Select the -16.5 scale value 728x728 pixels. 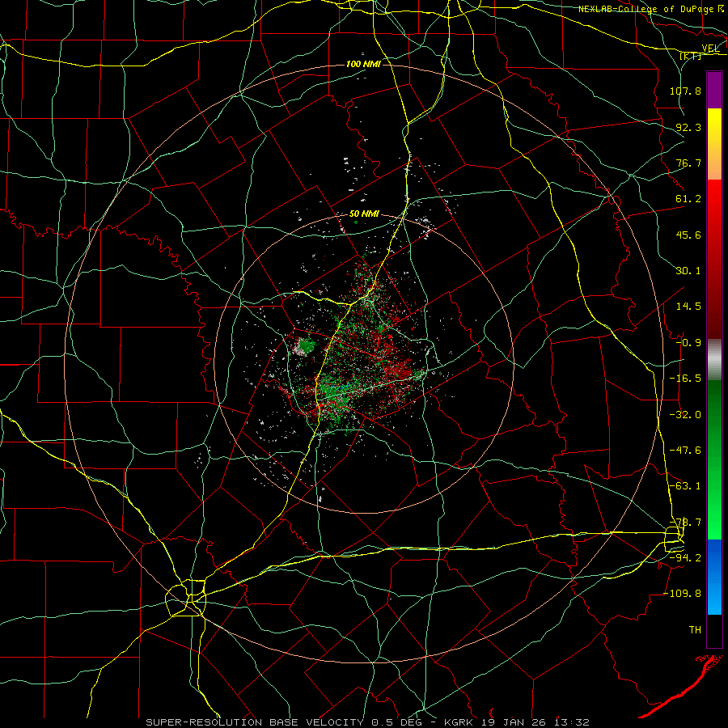(685, 379)
